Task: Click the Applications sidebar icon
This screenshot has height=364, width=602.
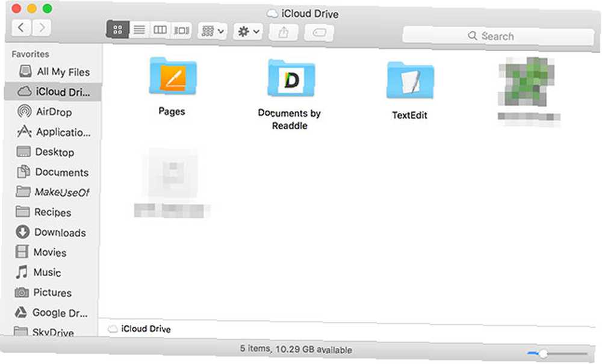Action: [x=24, y=131]
